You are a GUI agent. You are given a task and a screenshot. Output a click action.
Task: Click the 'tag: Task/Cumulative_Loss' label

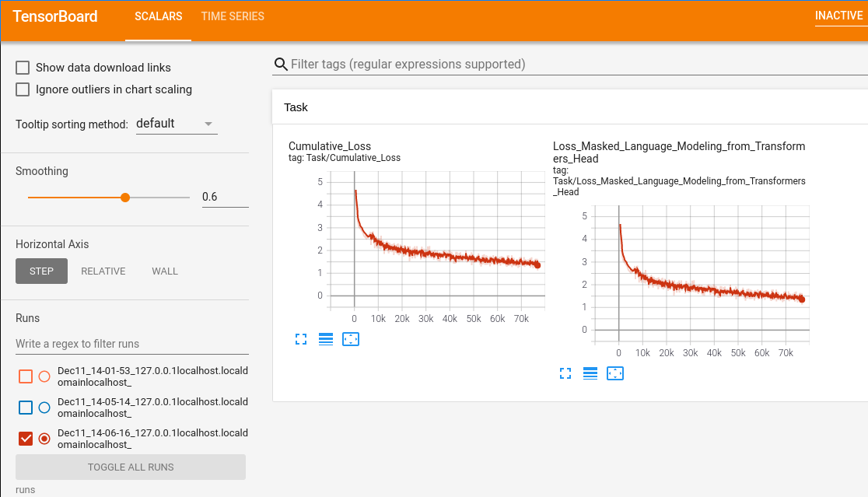tap(345, 158)
